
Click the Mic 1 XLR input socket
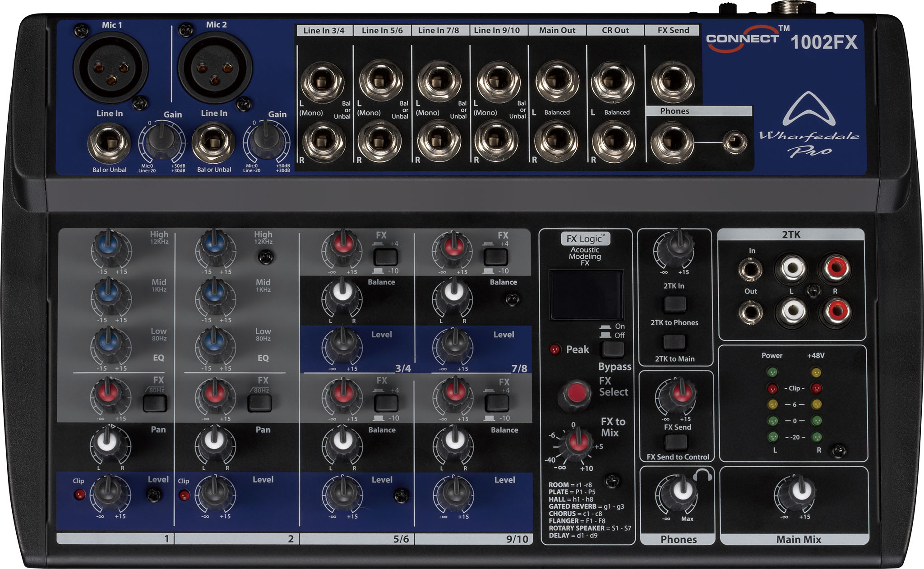click(111, 68)
